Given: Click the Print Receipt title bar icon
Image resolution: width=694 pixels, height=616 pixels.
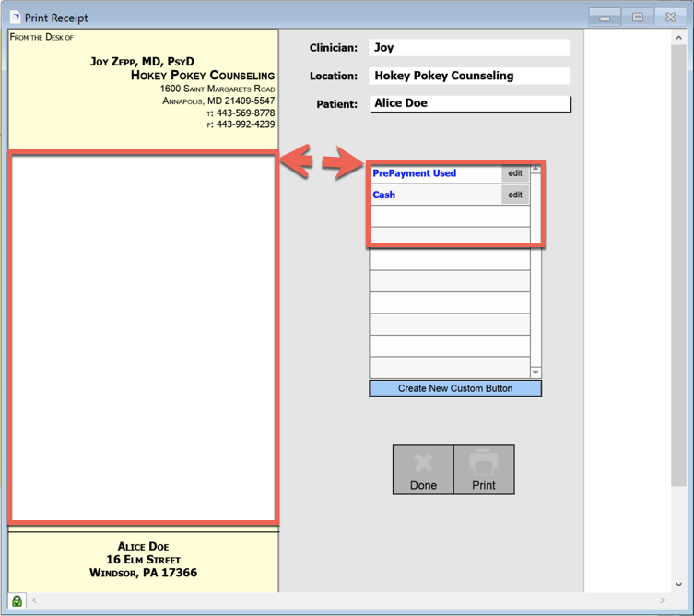Looking at the screenshot, I should point(14,18).
